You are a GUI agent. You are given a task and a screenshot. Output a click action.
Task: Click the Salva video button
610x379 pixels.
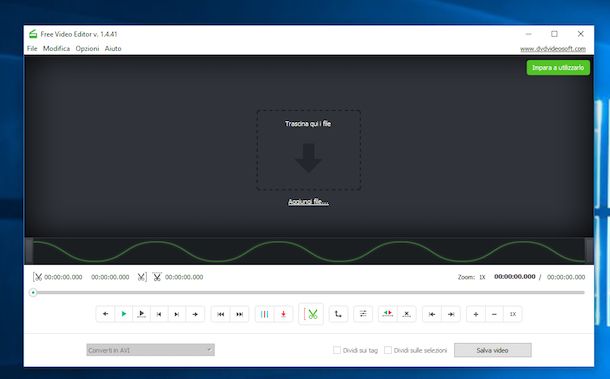[x=493, y=350]
